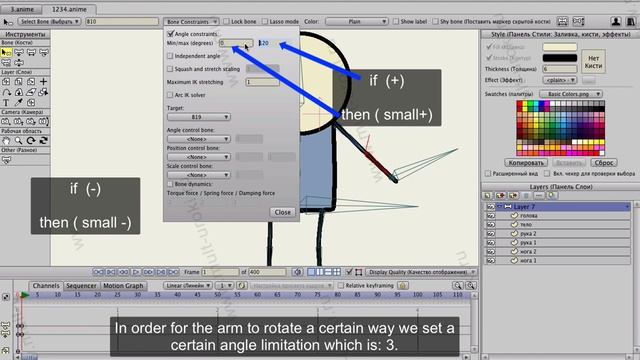Activate the Zoom Workspace magnifier tool
The height and width of the screenshot is (360, 640).
19,141
